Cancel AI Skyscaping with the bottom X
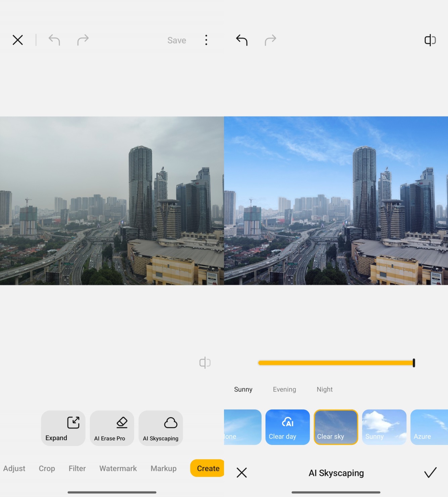The height and width of the screenshot is (497, 448). [x=241, y=473]
